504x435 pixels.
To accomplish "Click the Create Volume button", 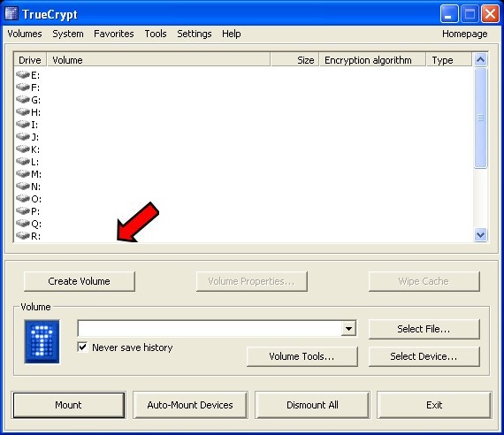I will (80, 281).
